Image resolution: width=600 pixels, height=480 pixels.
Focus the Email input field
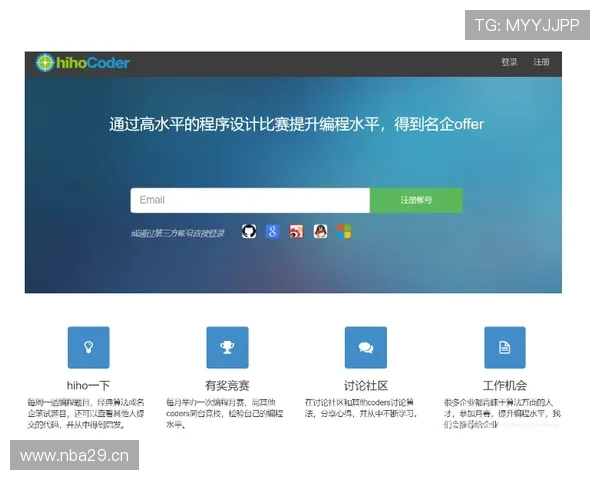[x=250, y=200]
